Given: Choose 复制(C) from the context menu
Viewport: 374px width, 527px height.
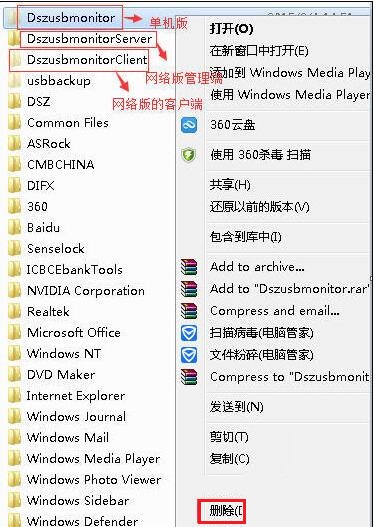Looking at the screenshot, I should [230, 459].
